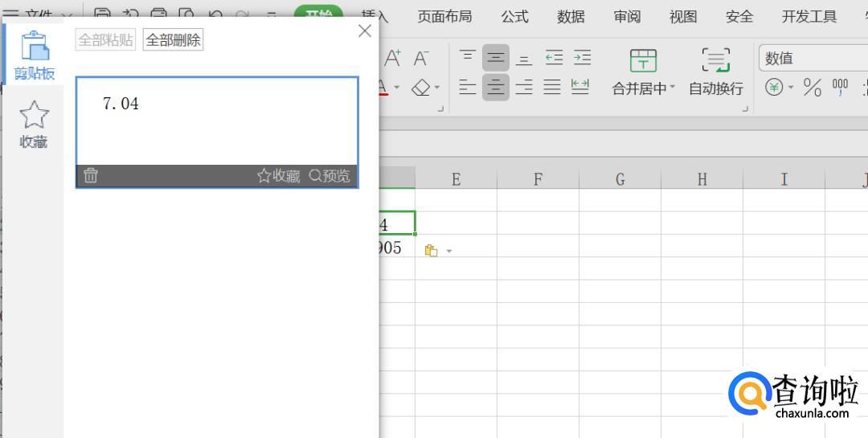The height and width of the screenshot is (438, 868).
Task: Click the greyed 全部粘贴 button
Action: (x=105, y=40)
